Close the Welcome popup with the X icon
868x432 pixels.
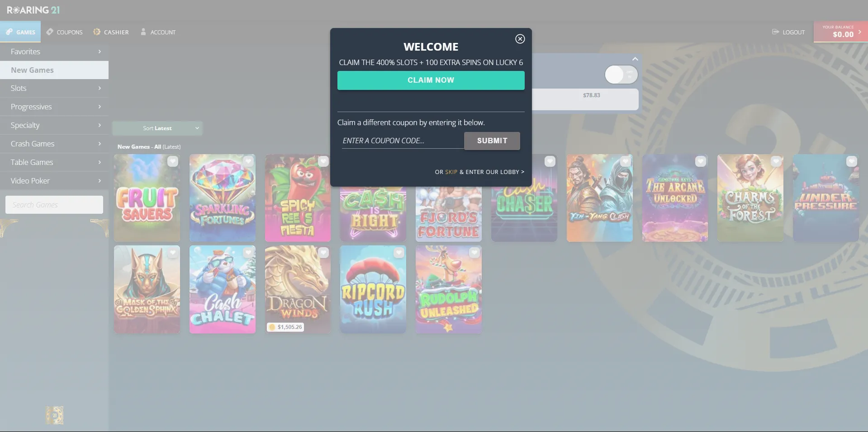[519, 39]
